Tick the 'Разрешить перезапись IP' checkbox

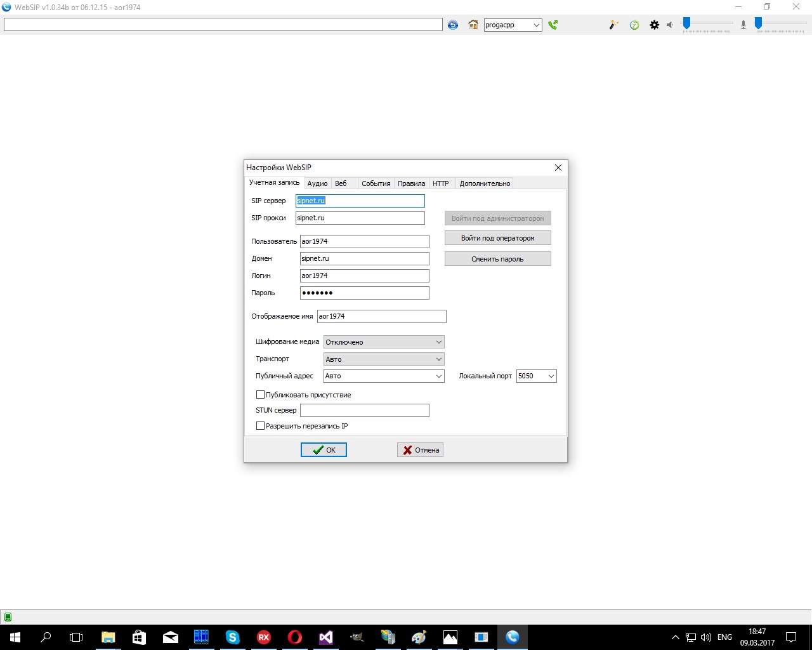(260, 426)
